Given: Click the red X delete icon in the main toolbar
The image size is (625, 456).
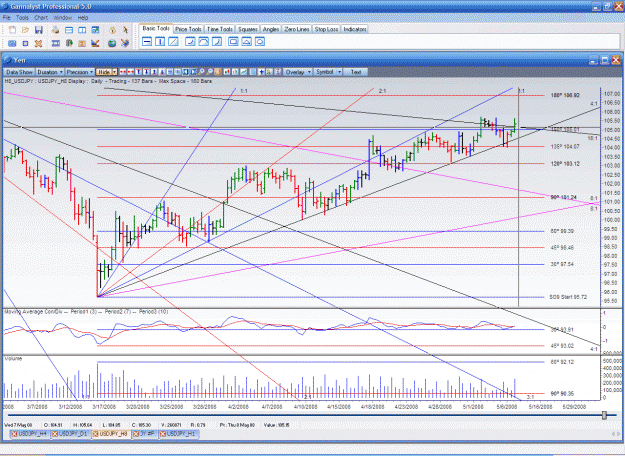Looking at the screenshot, I should (38, 43).
